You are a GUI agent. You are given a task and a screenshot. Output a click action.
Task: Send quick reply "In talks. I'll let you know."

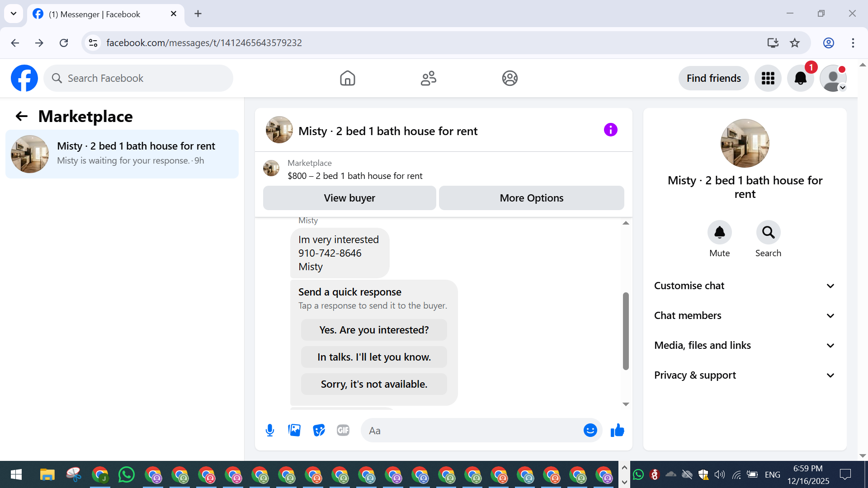(x=374, y=357)
